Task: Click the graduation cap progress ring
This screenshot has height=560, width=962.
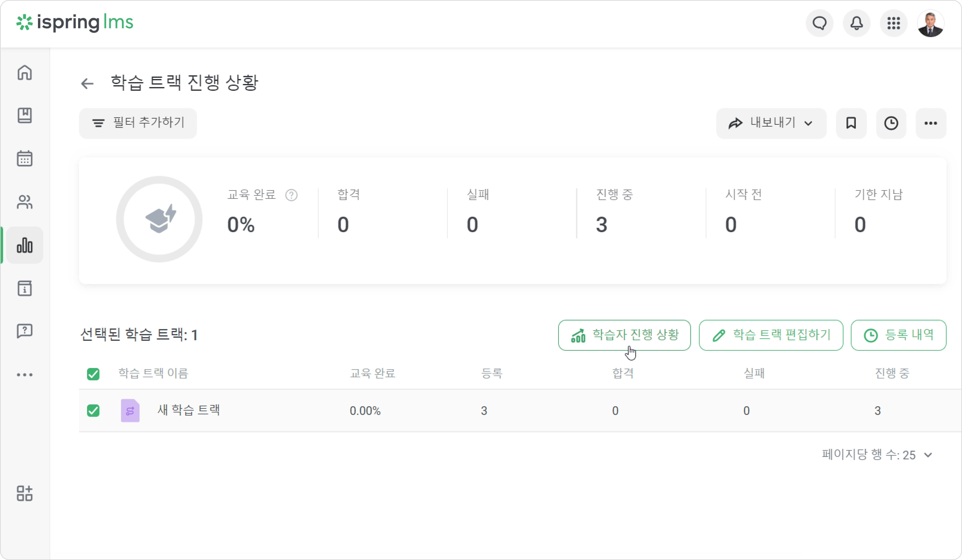Action: click(x=159, y=219)
